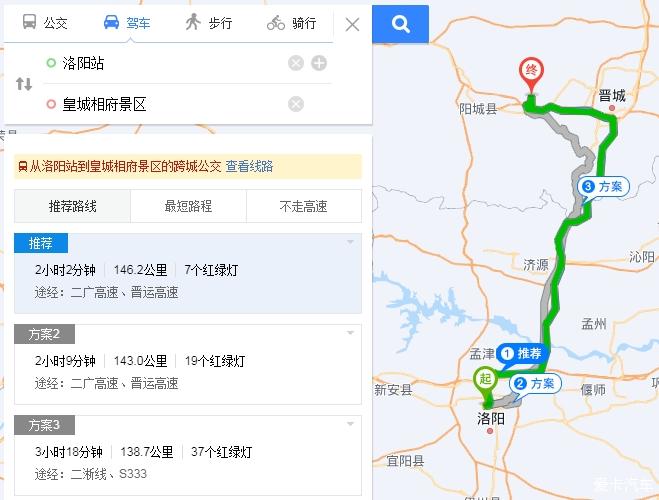The height and width of the screenshot is (500, 659).
Task: Open the 查看线路 intercity bus link
Action: tap(250, 166)
